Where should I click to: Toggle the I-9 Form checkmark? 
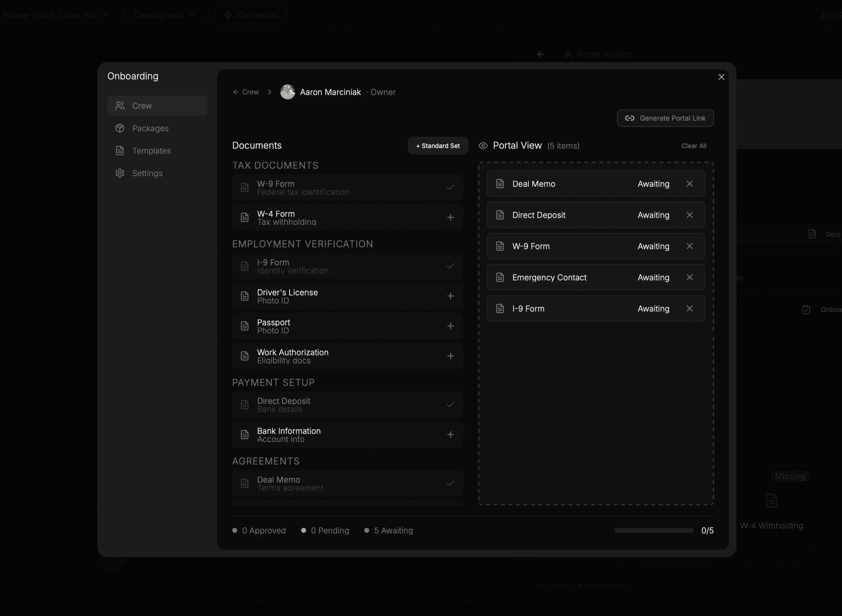[x=450, y=266]
